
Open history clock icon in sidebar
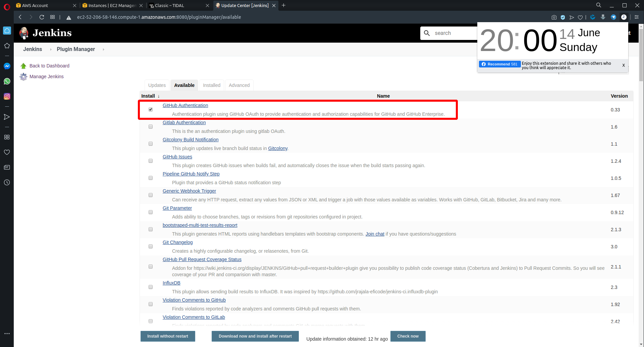(x=7, y=183)
